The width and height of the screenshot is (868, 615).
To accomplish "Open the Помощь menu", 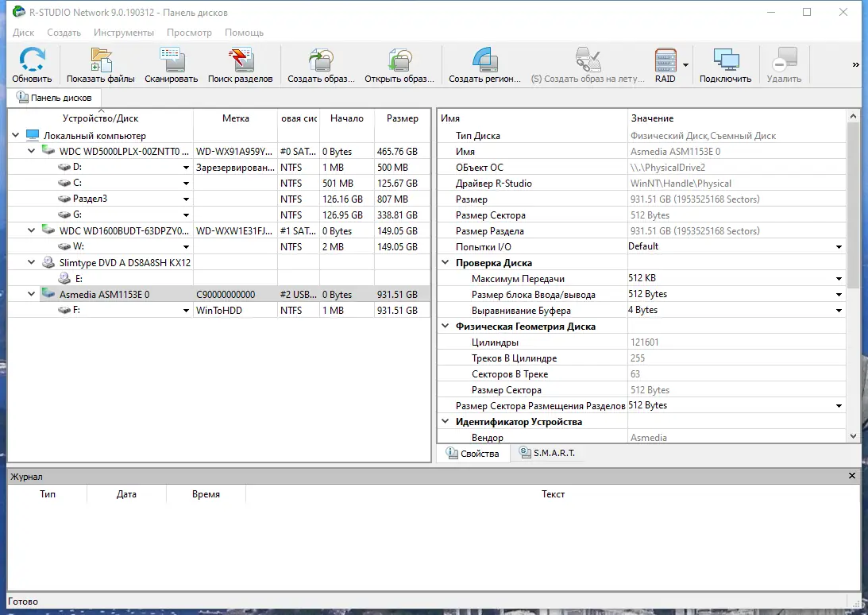I will 244,33.
